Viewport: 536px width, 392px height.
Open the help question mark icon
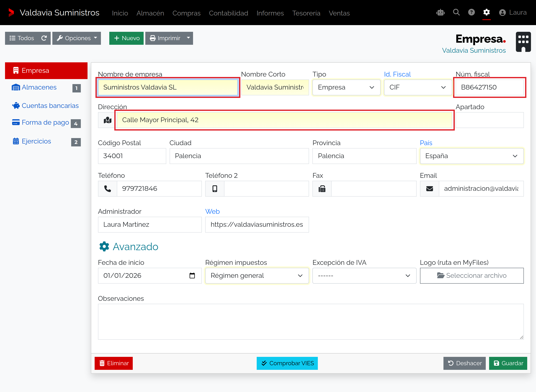(471, 12)
